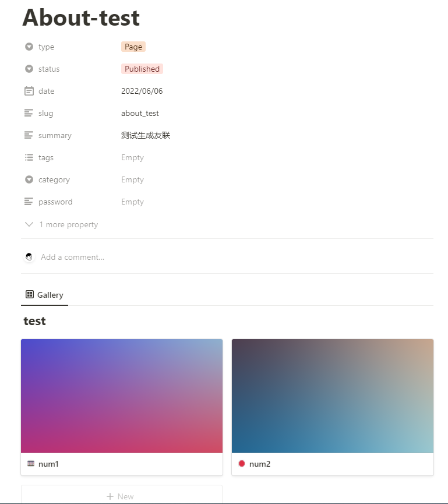Click the date property calendar icon
Screen dimensions: 448x504
coord(29,91)
